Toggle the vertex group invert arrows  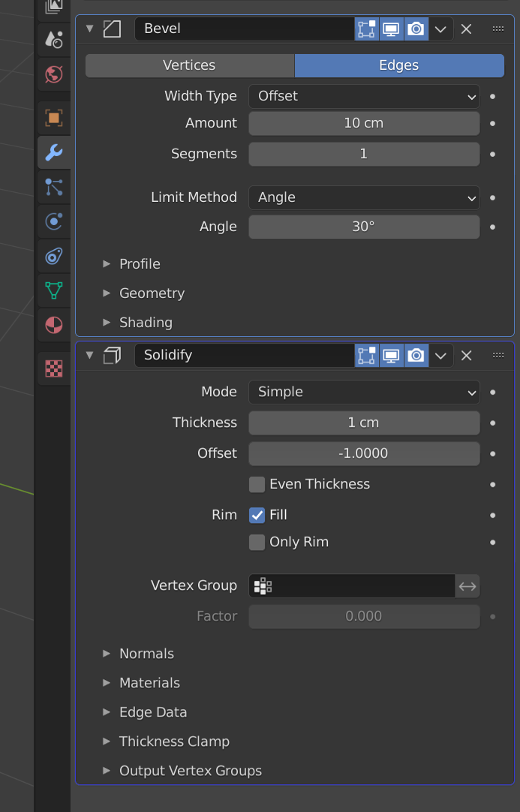tap(467, 585)
